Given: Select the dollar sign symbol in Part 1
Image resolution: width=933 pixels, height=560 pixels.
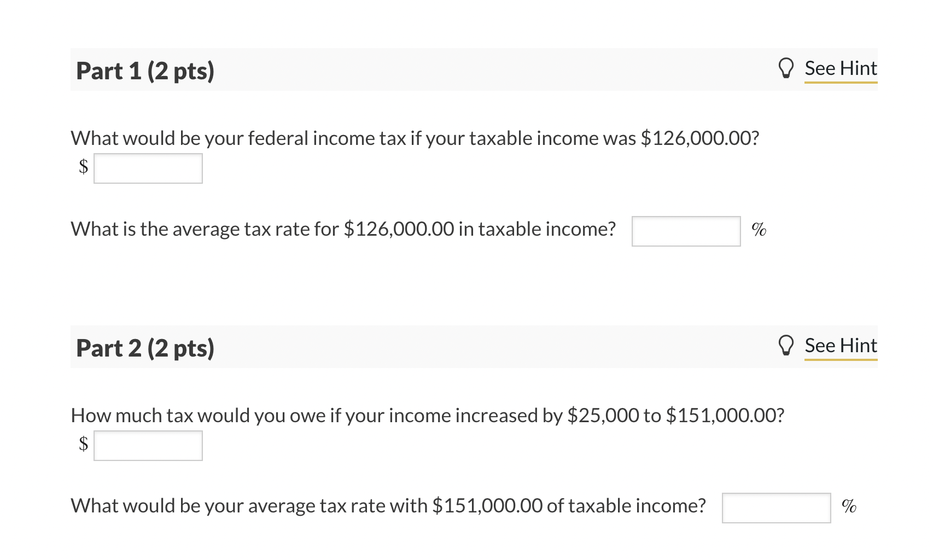Looking at the screenshot, I should pyautogui.click(x=82, y=168).
